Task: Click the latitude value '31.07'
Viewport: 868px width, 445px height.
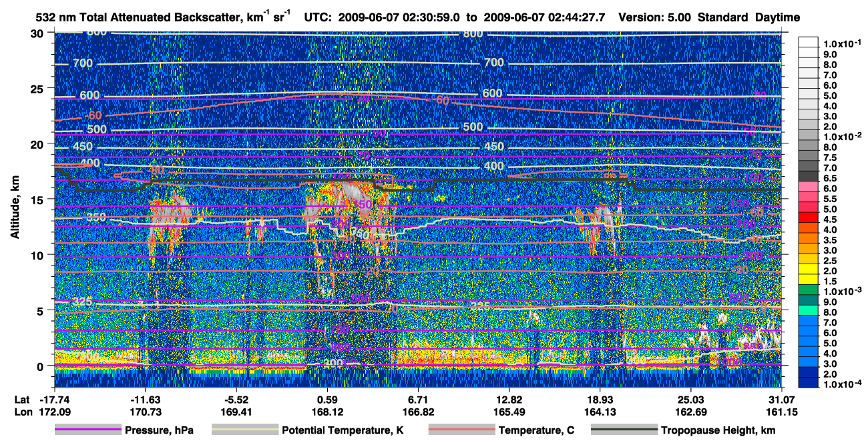Action: click(782, 400)
